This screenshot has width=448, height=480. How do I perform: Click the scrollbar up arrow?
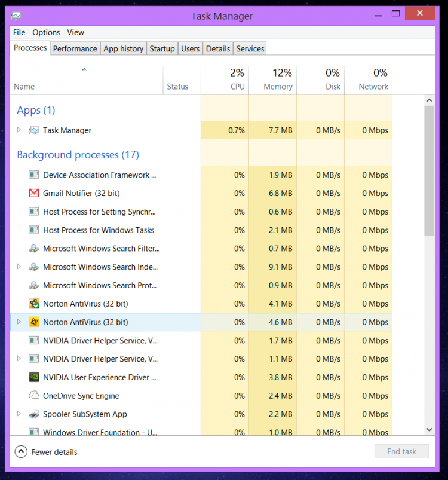pyautogui.click(x=429, y=100)
